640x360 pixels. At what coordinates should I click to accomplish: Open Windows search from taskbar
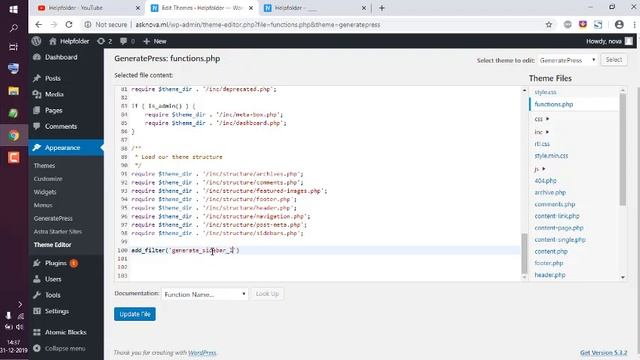point(13,28)
